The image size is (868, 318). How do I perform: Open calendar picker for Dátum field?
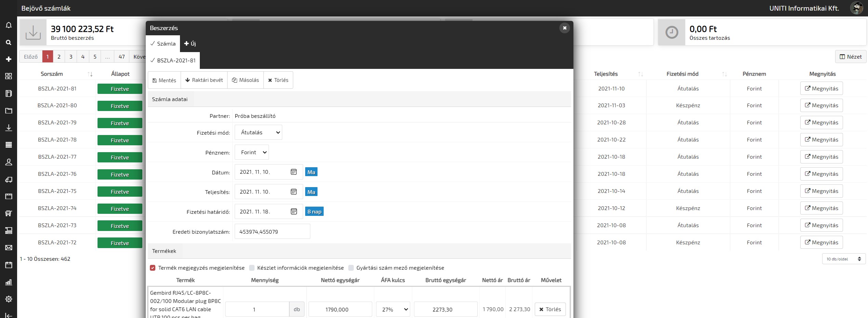(294, 172)
